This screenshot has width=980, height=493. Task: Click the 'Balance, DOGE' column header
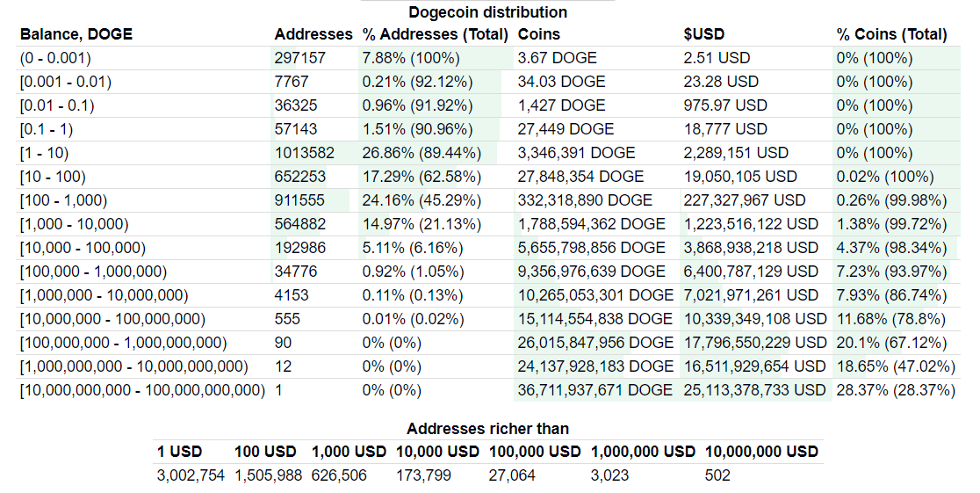point(76,33)
